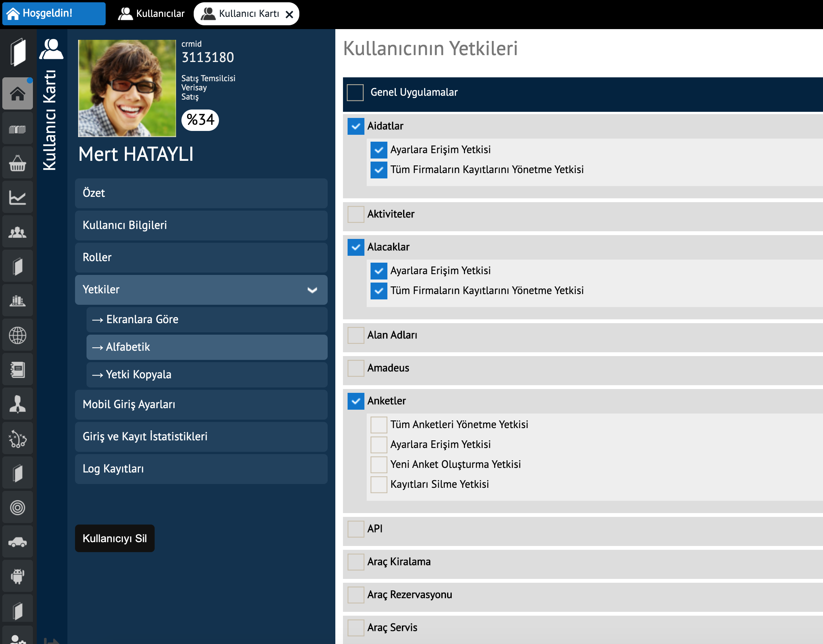Screen dimensions: 823x644
Task: Uncheck the Anketler checkbox
Action: pyautogui.click(x=356, y=401)
